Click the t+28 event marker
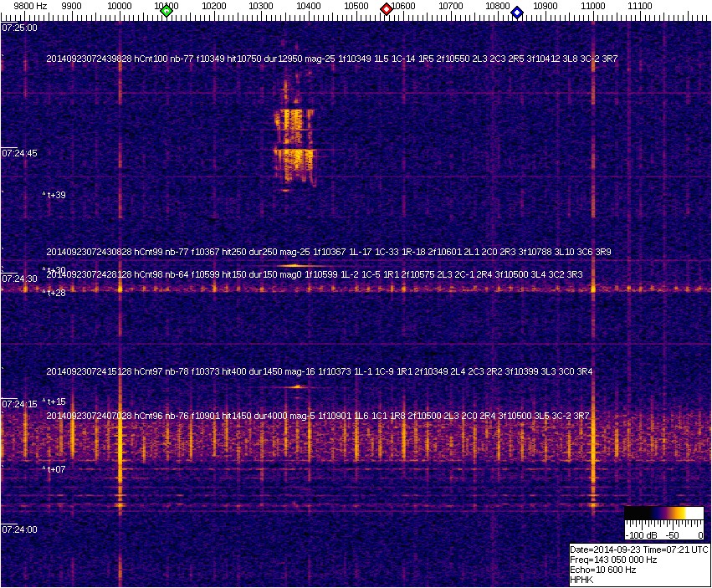This screenshot has height=588, width=712. point(55,293)
